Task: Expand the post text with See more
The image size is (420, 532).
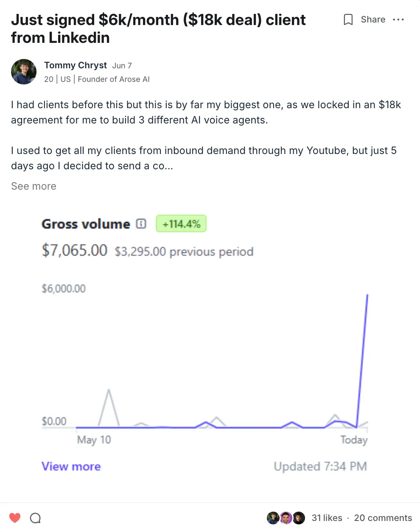Action: (x=34, y=186)
